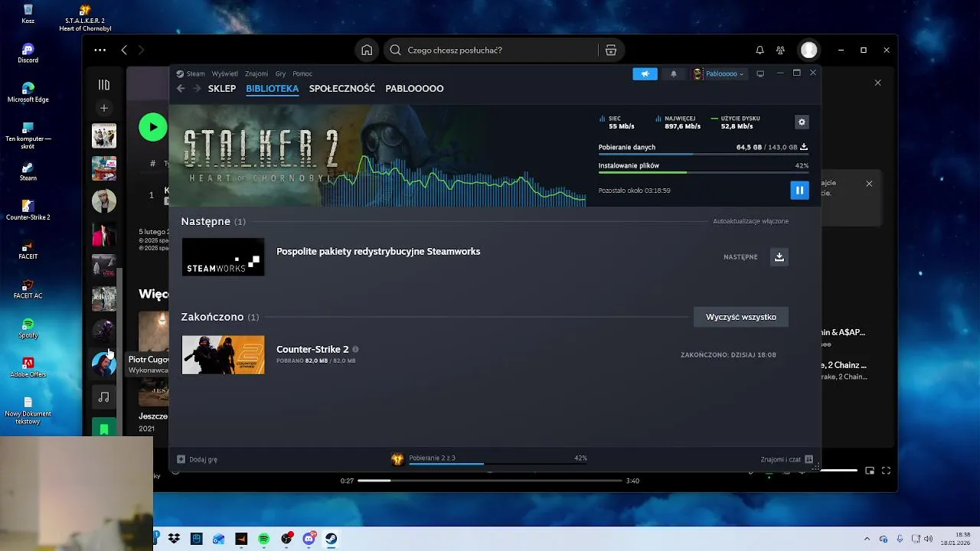Open download settings gear in Steam
This screenshot has height=551, width=980.
tap(802, 122)
